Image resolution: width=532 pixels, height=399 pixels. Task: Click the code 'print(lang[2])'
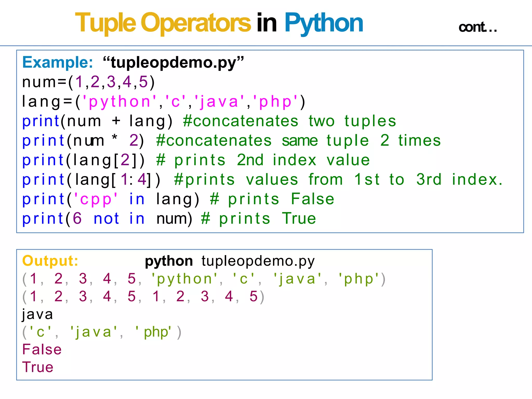coord(83,160)
